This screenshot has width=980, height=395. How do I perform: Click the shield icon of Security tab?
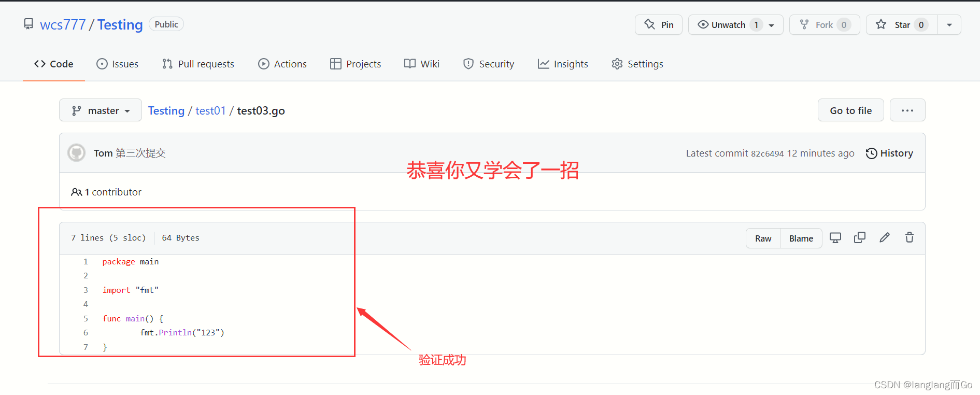468,64
